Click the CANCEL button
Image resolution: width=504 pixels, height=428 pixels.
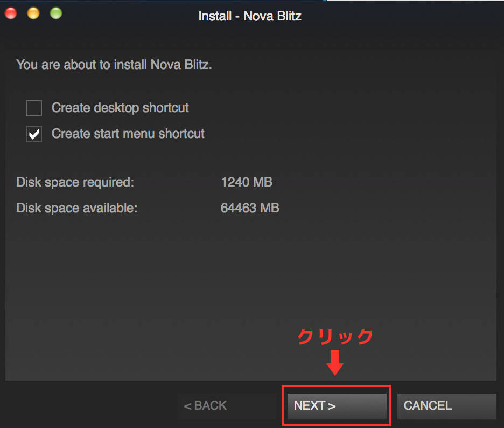[447, 406]
